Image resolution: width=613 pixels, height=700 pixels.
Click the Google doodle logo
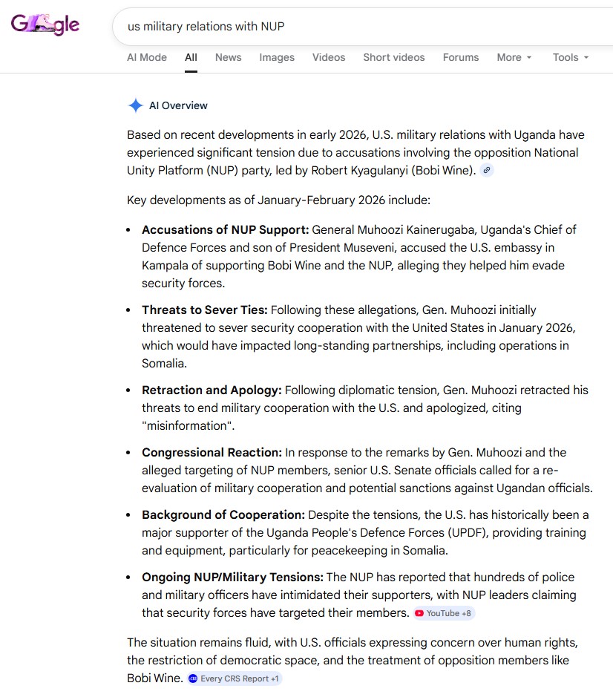click(45, 24)
